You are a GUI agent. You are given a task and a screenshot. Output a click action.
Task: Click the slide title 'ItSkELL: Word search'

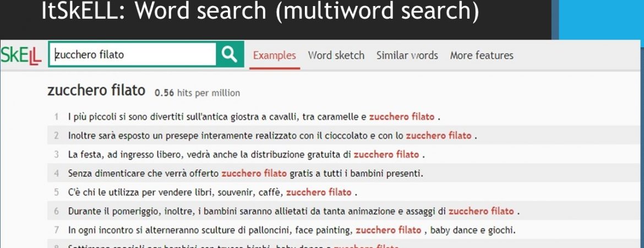click(260, 12)
